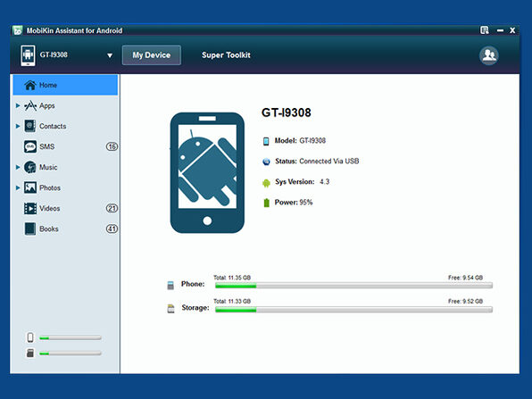This screenshot has height=399, width=532.
Task: Click the green battery Power icon
Action: (266, 203)
